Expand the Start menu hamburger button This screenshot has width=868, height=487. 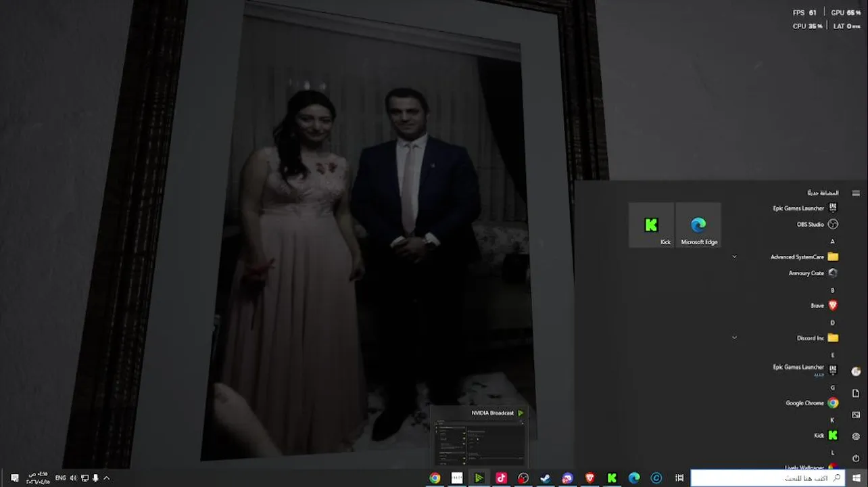(856, 193)
